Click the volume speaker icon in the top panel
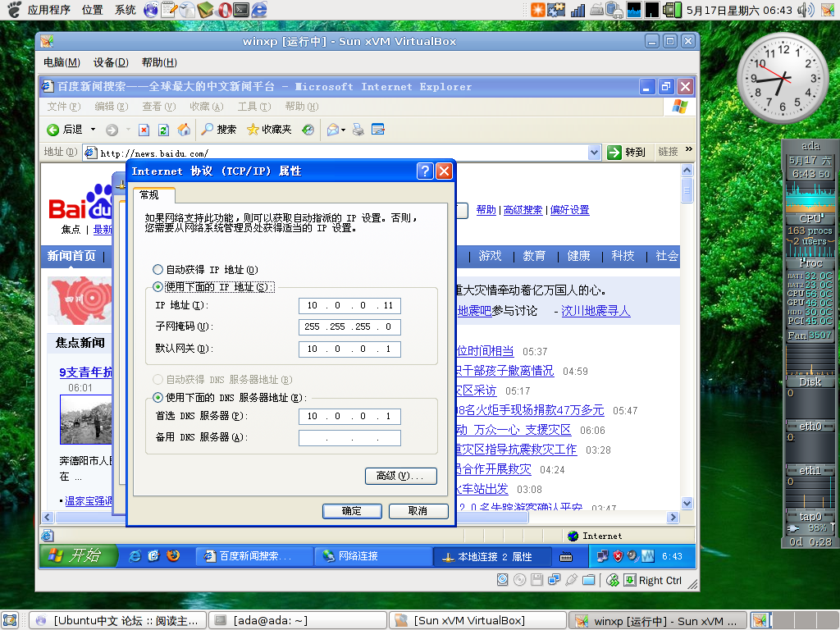 pyautogui.click(x=806, y=10)
